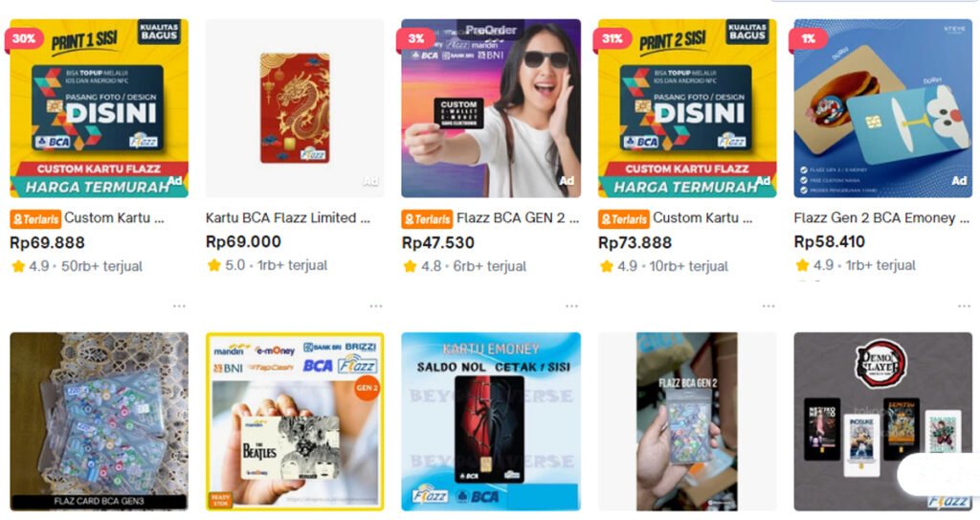Open the Print 1 Sisi custom Flazz product image
Viewport: 980px width, 520px height.
(99, 108)
